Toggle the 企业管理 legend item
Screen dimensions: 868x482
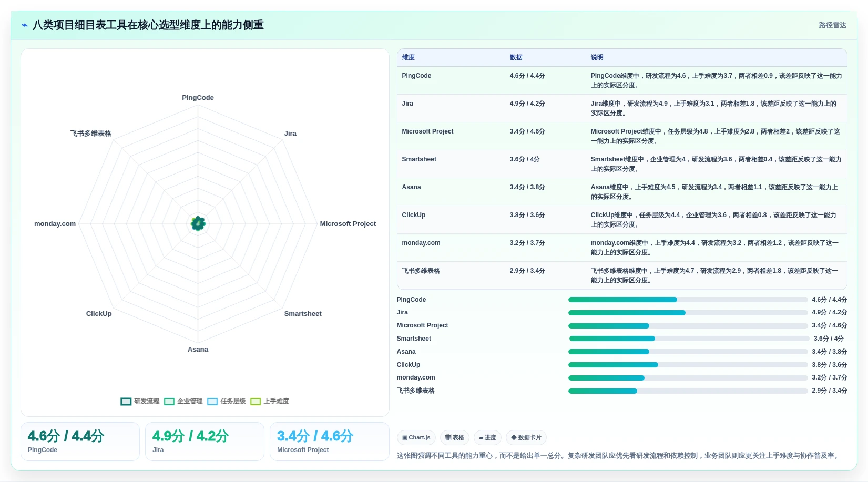pos(183,401)
